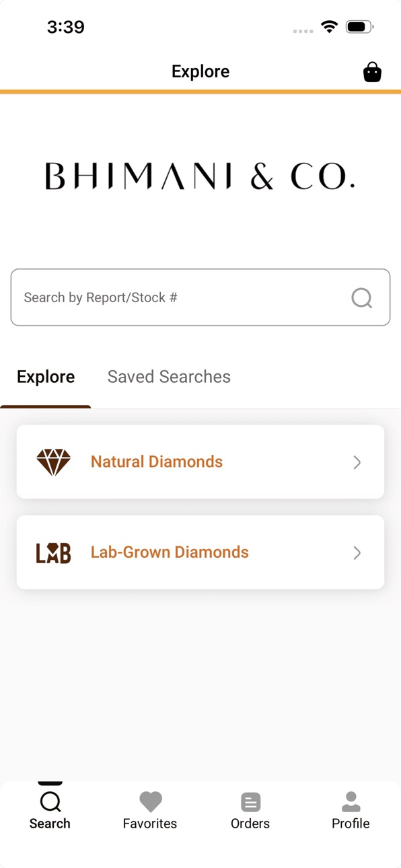401x868 pixels.
Task: Open the Natural Diamonds category
Action: coord(200,462)
